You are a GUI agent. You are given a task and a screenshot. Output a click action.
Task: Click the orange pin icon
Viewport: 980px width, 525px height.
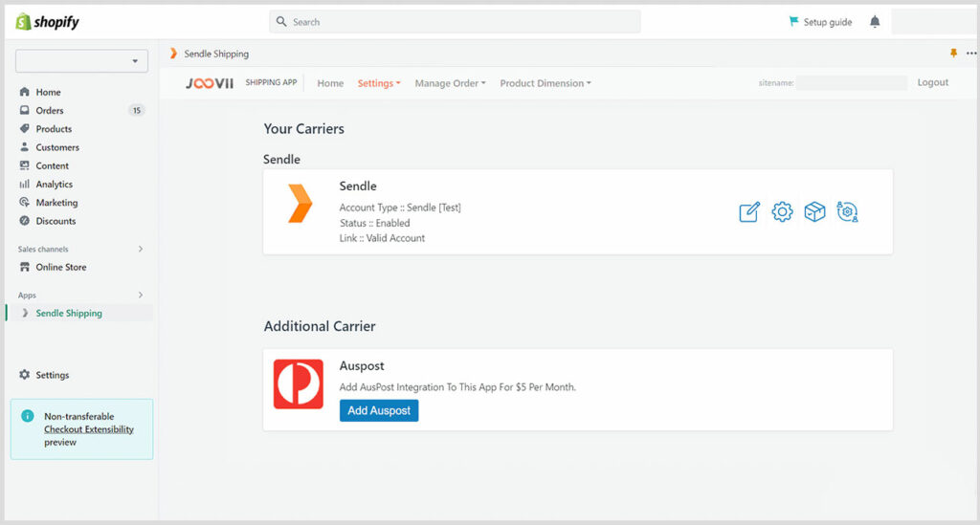[x=953, y=53]
